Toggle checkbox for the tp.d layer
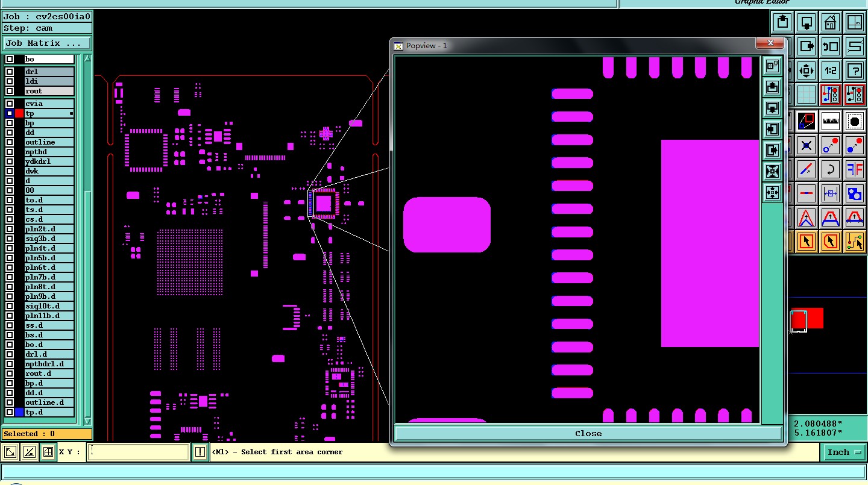The height and width of the screenshot is (485, 868). coord(10,412)
